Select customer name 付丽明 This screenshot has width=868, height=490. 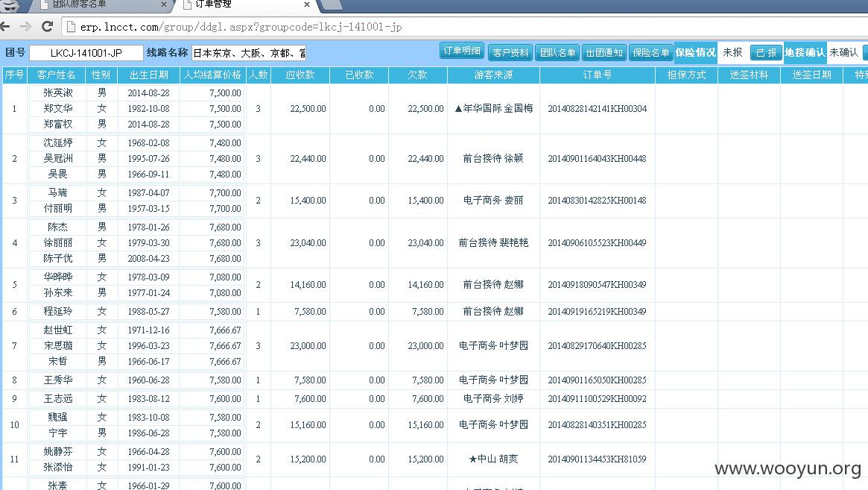click(x=57, y=208)
